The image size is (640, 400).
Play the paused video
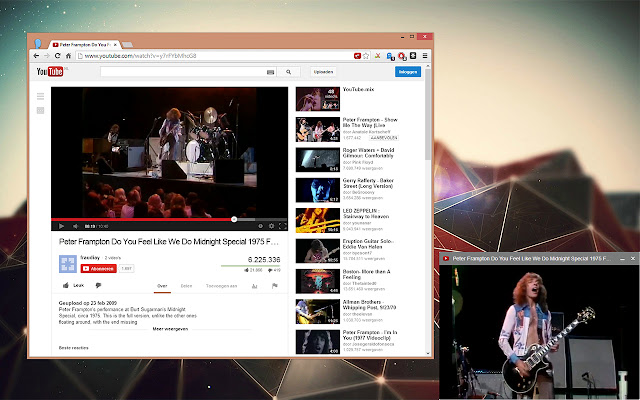pos(61,226)
